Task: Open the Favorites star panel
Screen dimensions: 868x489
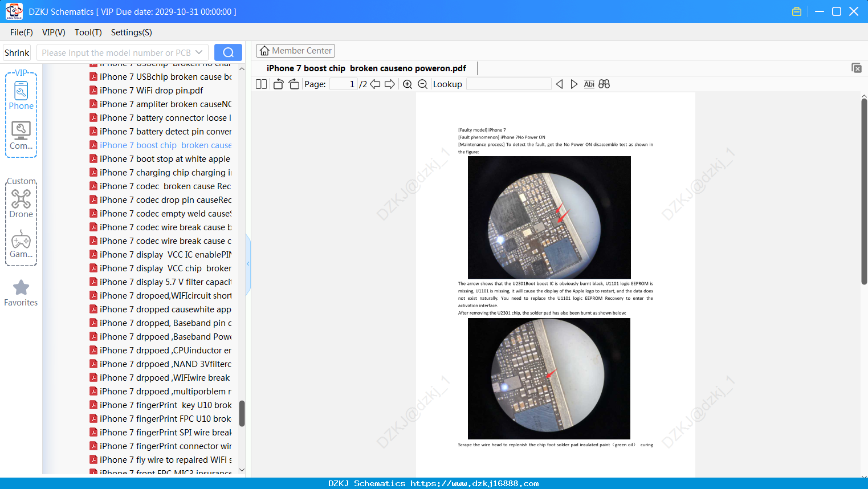Action: coord(21,293)
